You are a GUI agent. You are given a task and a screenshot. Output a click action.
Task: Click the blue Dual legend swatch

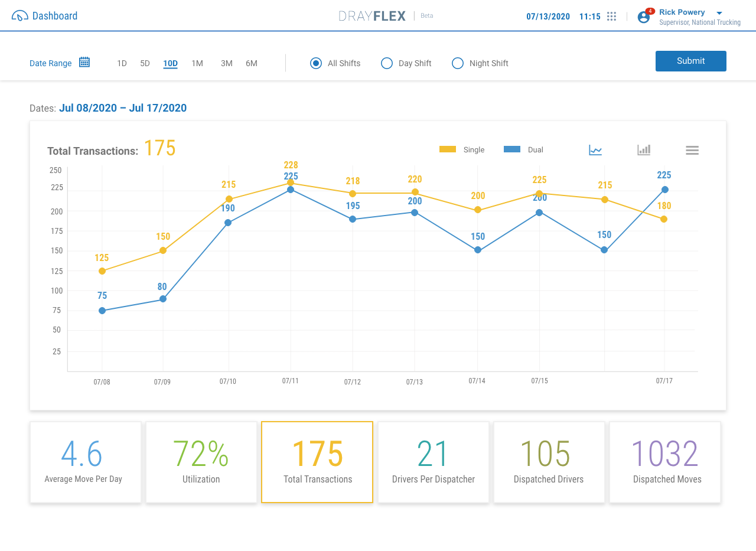click(x=512, y=150)
